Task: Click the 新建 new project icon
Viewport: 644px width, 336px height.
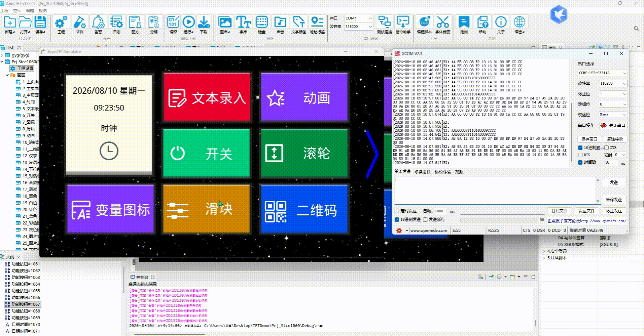Action: [9, 22]
